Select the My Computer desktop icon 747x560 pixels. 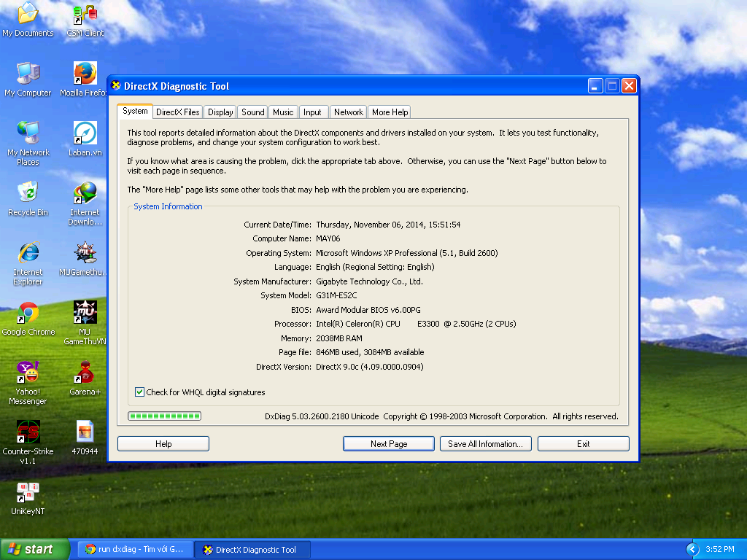pos(28,79)
